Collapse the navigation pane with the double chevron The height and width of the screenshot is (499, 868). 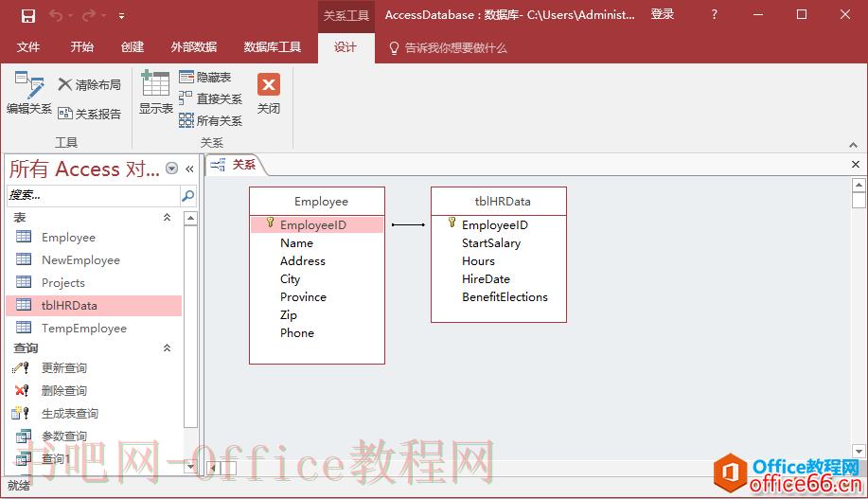coord(189,169)
